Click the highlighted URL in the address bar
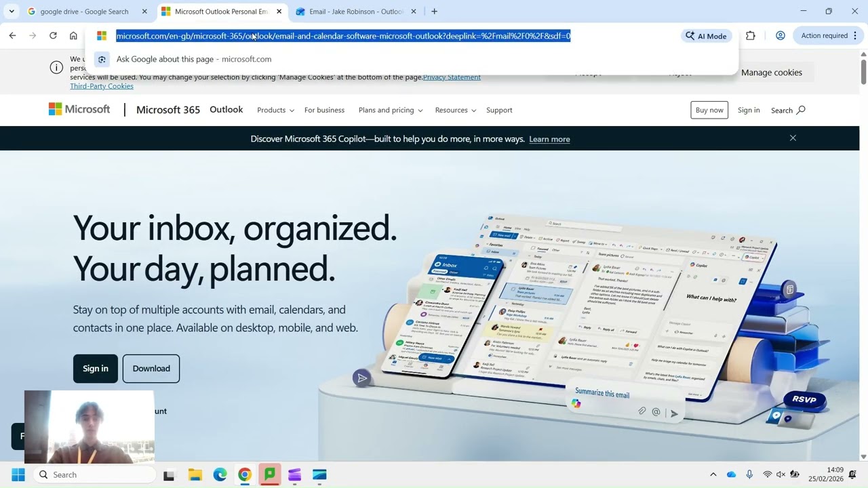The image size is (868, 488). click(343, 36)
